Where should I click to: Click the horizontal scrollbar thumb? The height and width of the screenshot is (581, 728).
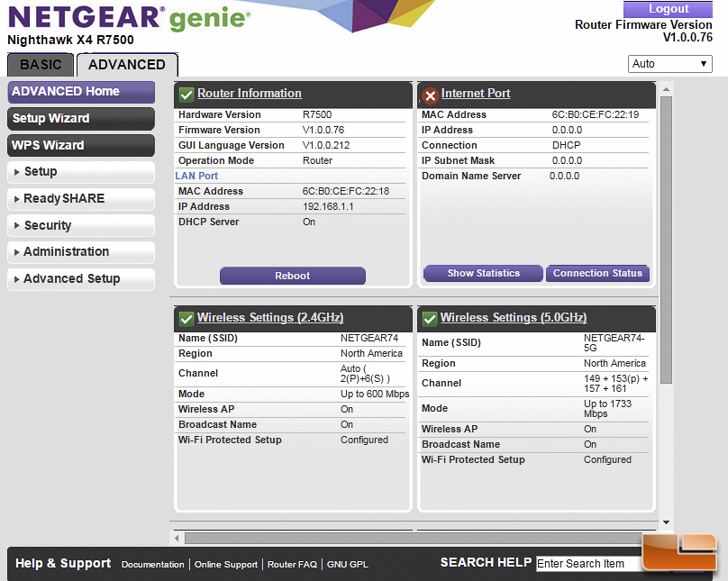(414, 539)
